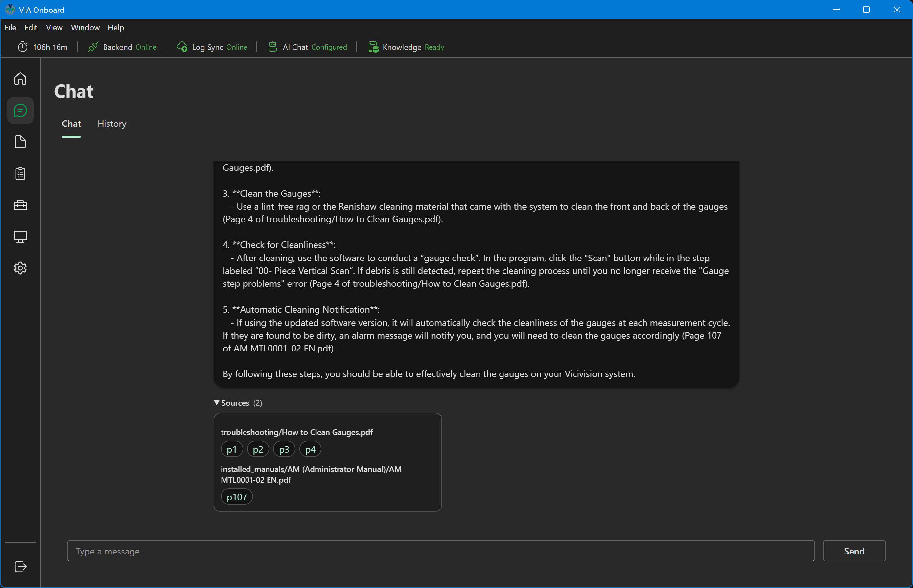Click the Log Sync Online status text
Screen dimensions: 913x588
click(x=219, y=47)
